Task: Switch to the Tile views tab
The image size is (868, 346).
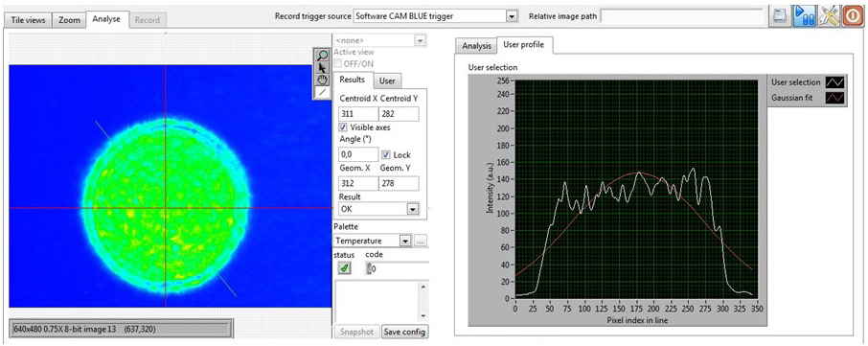Action: click(x=28, y=20)
